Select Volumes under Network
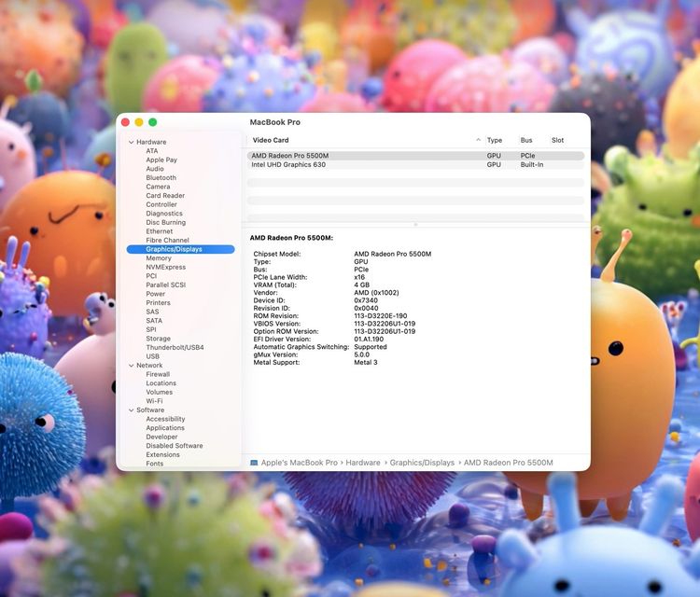This screenshot has width=700, height=597. tap(159, 392)
